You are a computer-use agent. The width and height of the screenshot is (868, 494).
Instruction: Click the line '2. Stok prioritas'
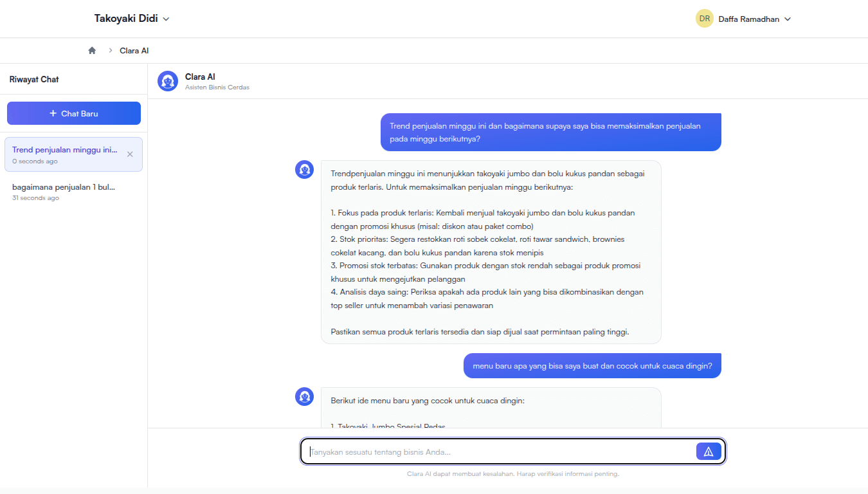[477, 246]
